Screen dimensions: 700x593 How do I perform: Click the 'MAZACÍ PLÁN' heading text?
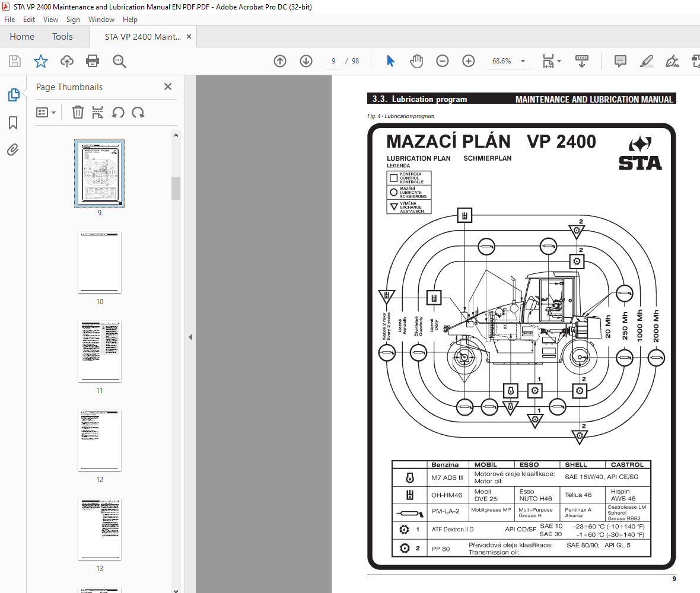[448, 142]
